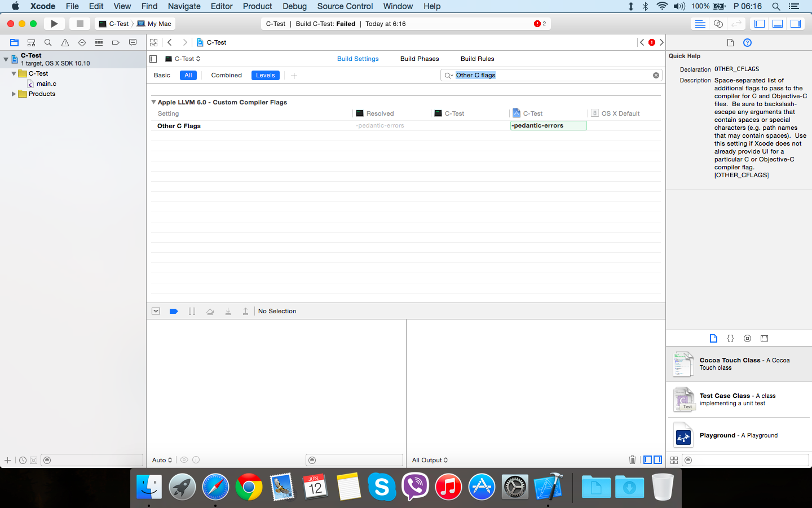The height and width of the screenshot is (508, 812).
Task: Open the Source Control menu
Action: 345,6
